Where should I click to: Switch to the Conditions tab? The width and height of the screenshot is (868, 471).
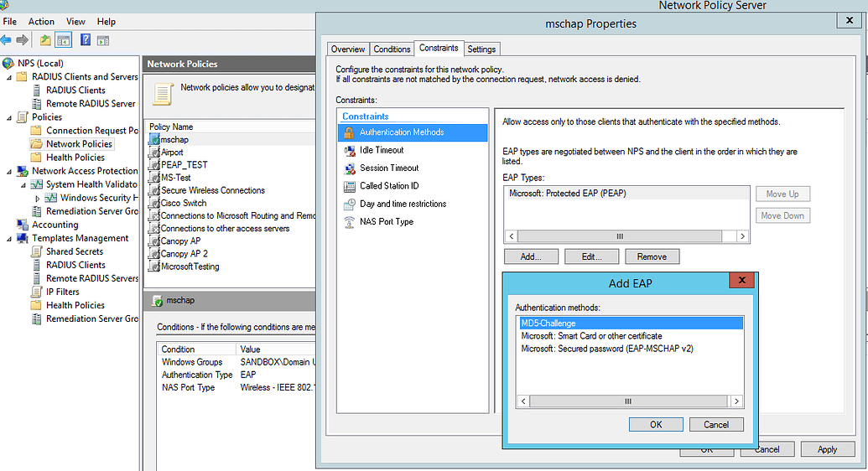[x=392, y=49]
